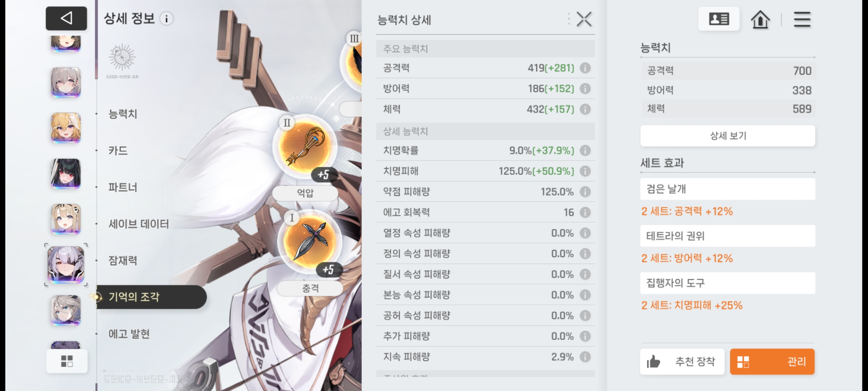The height and width of the screenshot is (391, 868).
Task: Select the blonde character portrait
Action: pos(65,128)
